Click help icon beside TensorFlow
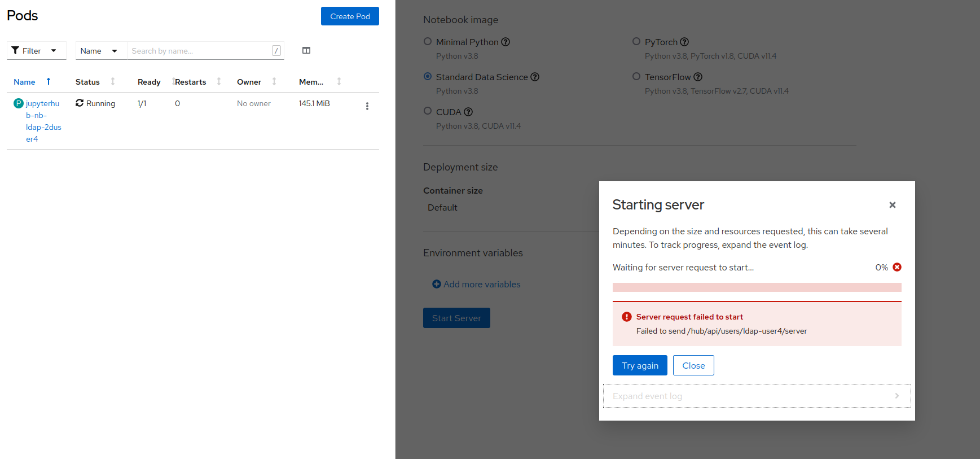Viewport: 980px width, 459px height. click(698, 77)
